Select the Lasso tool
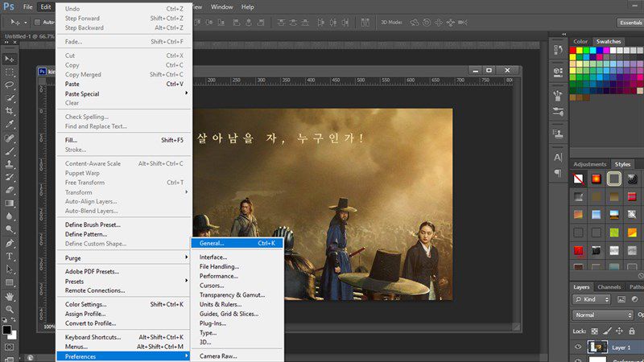Screen dimensions: 644x362 [9, 85]
